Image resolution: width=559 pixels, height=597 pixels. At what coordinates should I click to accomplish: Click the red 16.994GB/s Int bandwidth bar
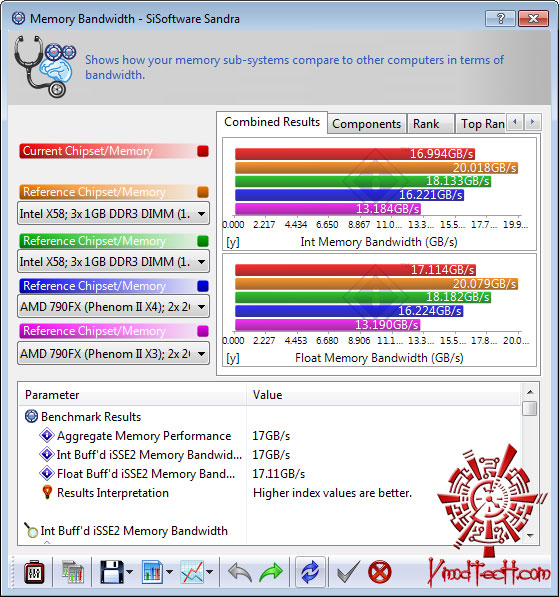[355, 154]
